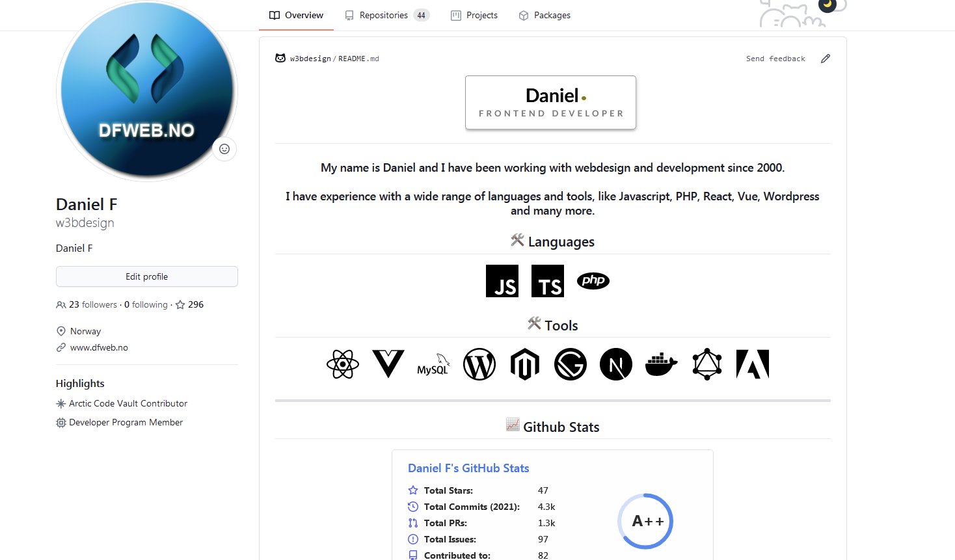Click the Overview book icon
Viewport: 955px width, 560px height.
point(275,15)
